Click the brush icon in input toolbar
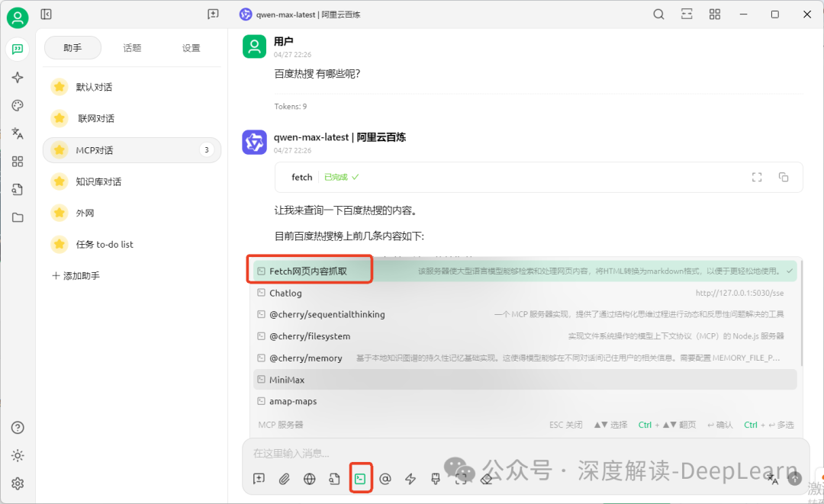The height and width of the screenshot is (504, 824). point(436,478)
